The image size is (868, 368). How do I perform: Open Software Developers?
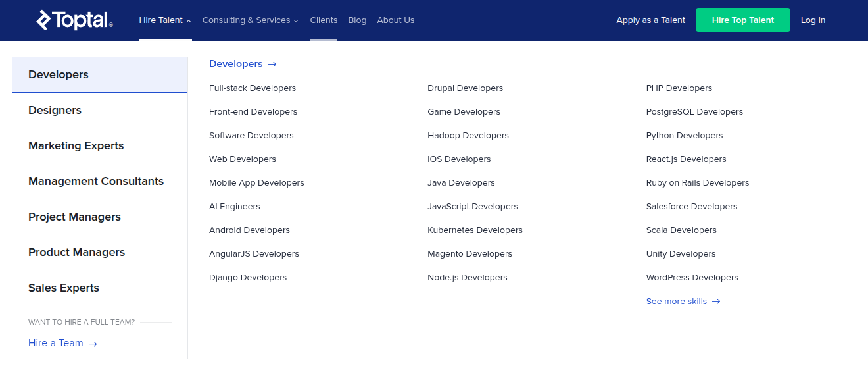251,136
